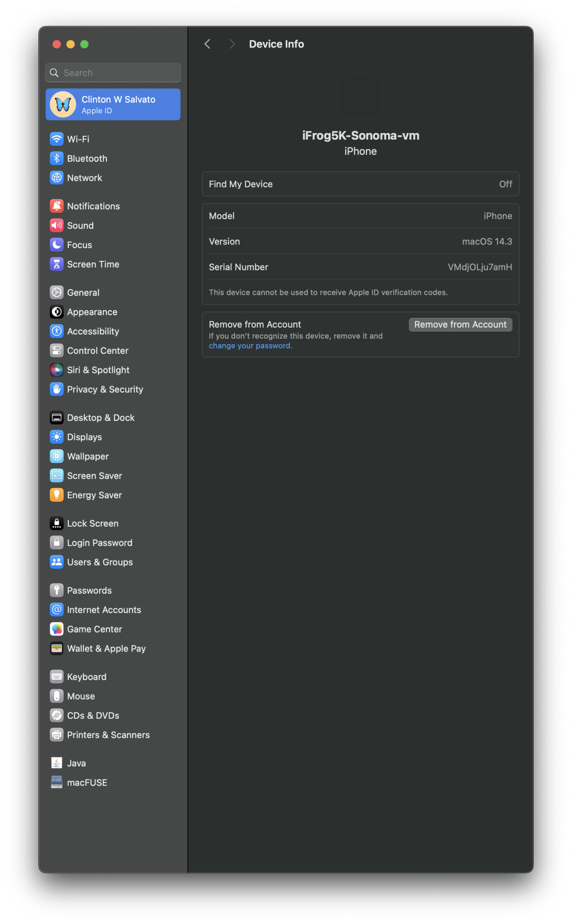
Task: Open the Find My Device row
Action: pyautogui.click(x=360, y=184)
